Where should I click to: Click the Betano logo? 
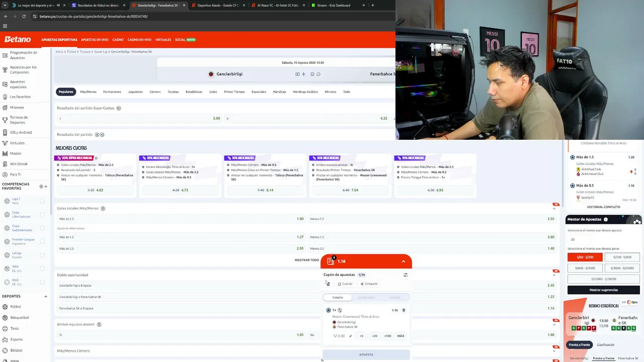(x=18, y=39)
